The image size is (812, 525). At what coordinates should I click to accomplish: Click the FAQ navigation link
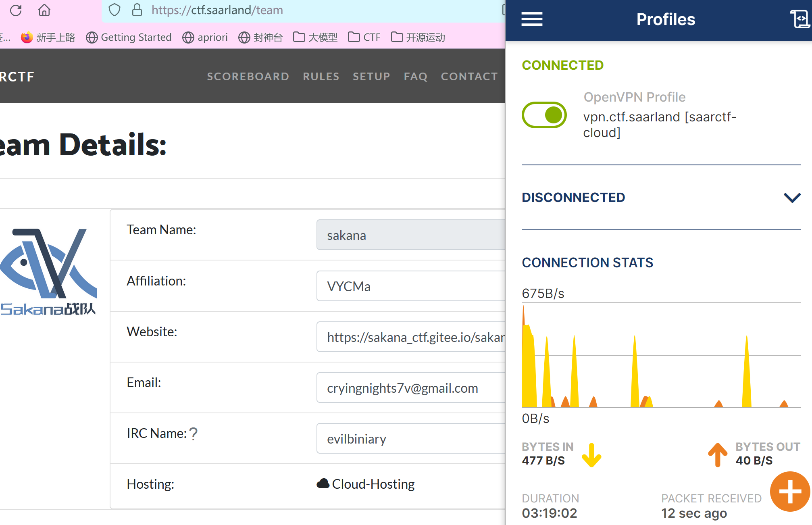pos(416,77)
